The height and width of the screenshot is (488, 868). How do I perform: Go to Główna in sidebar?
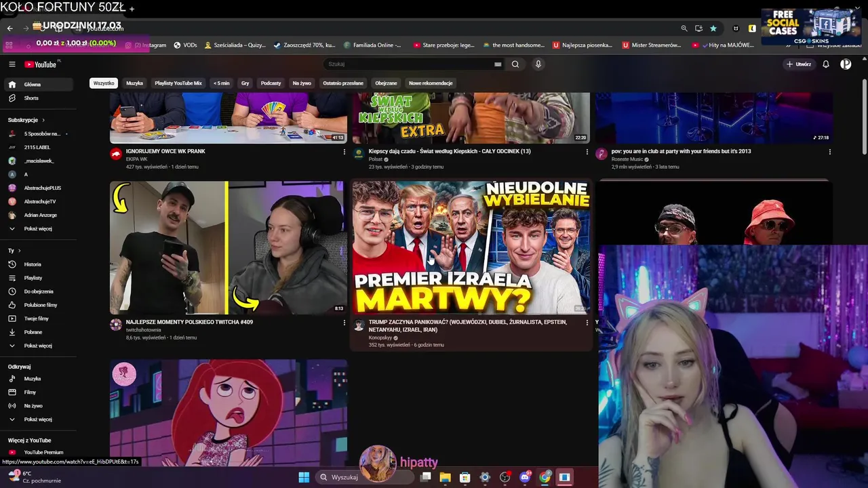(38, 85)
